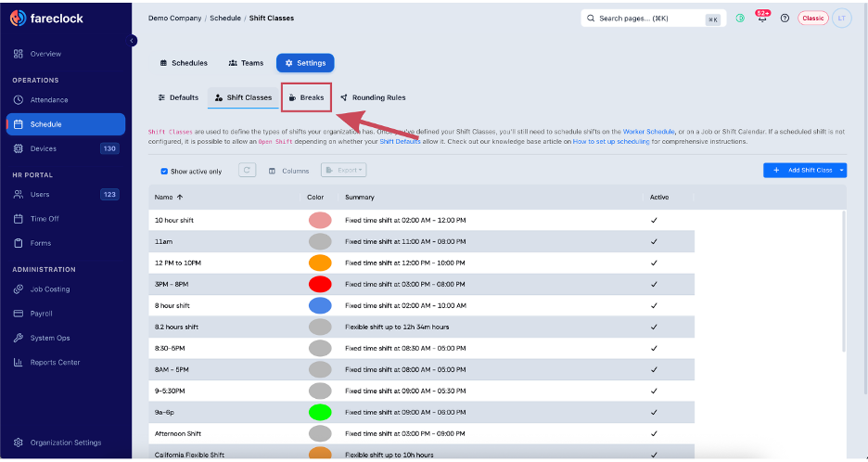Click the green status circle icon in header

pos(740,19)
